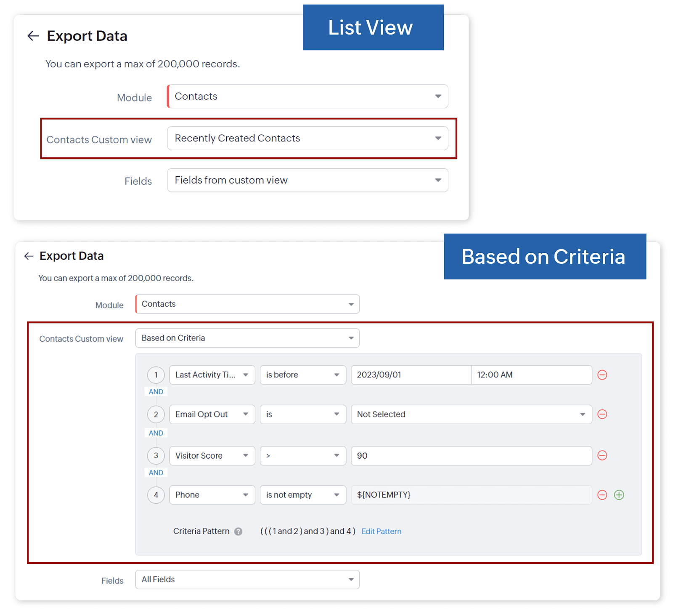Open Fields from custom view dropdown
This screenshot has height=616, width=673.
(x=307, y=180)
